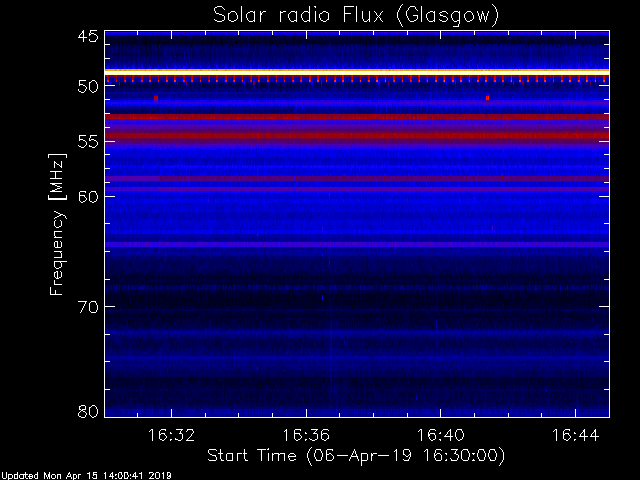Click the plot title 'Solar radio Flux (Glasgow)'
The height and width of the screenshot is (480, 640).
[356, 16]
